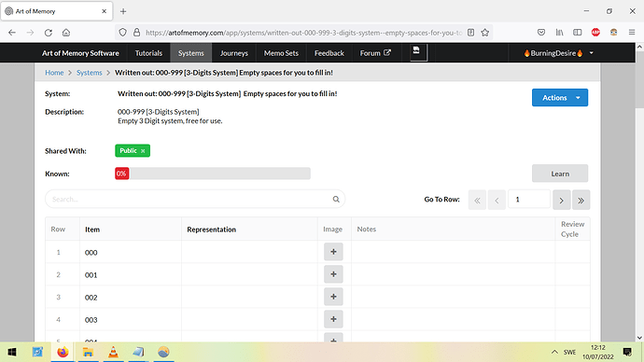Image resolution: width=644 pixels, height=362 pixels.
Task: Click the Learn button
Action: tap(560, 174)
